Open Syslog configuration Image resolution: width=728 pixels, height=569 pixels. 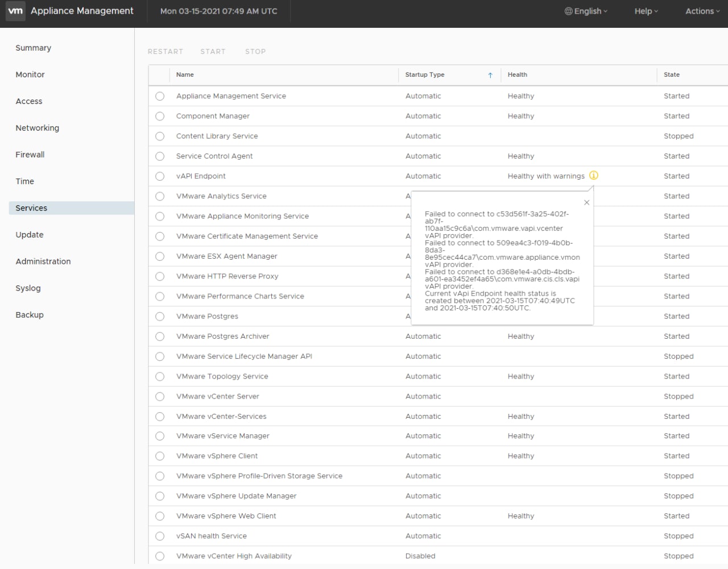(x=28, y=288)
